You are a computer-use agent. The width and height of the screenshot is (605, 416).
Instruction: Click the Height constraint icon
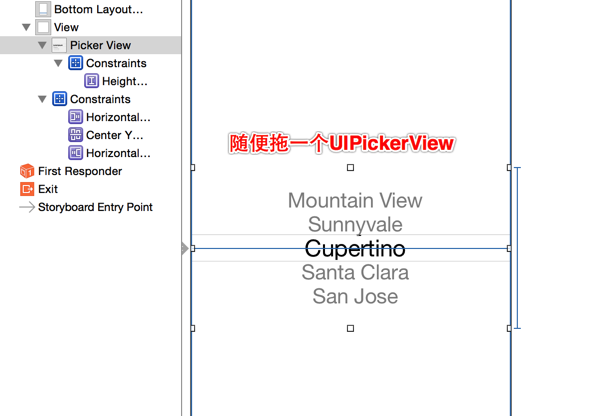coord(91,81)
